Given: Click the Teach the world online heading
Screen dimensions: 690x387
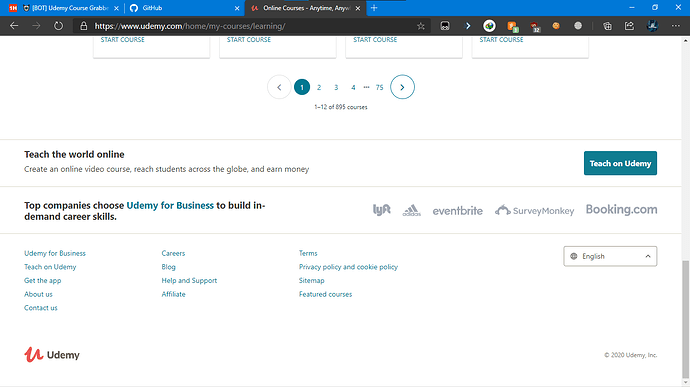Looking at the screenshot, I should click(74, 155).
